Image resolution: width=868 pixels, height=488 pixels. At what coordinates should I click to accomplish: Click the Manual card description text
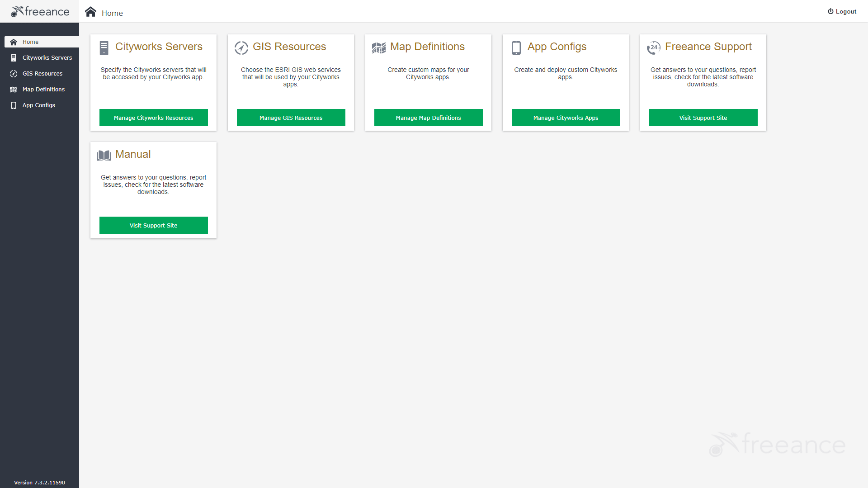coord(153,185)
